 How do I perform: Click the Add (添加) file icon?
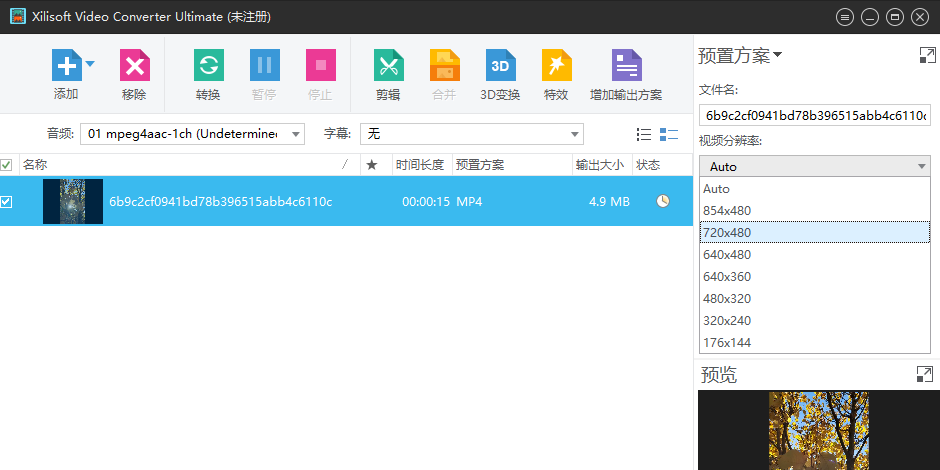tap(66, 67)
